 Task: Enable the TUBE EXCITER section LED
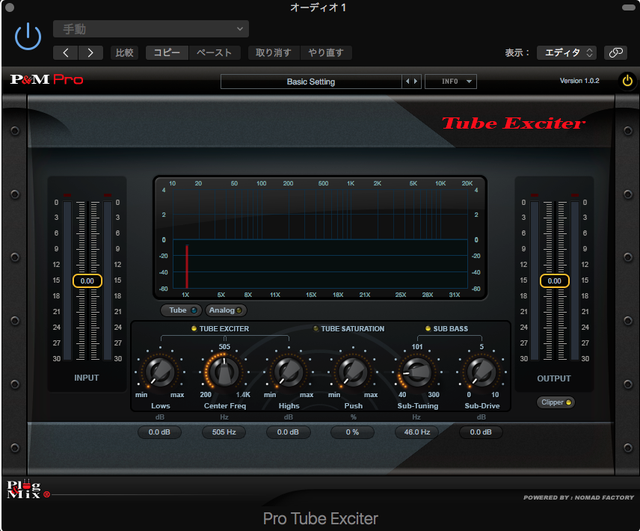[194, 329]
